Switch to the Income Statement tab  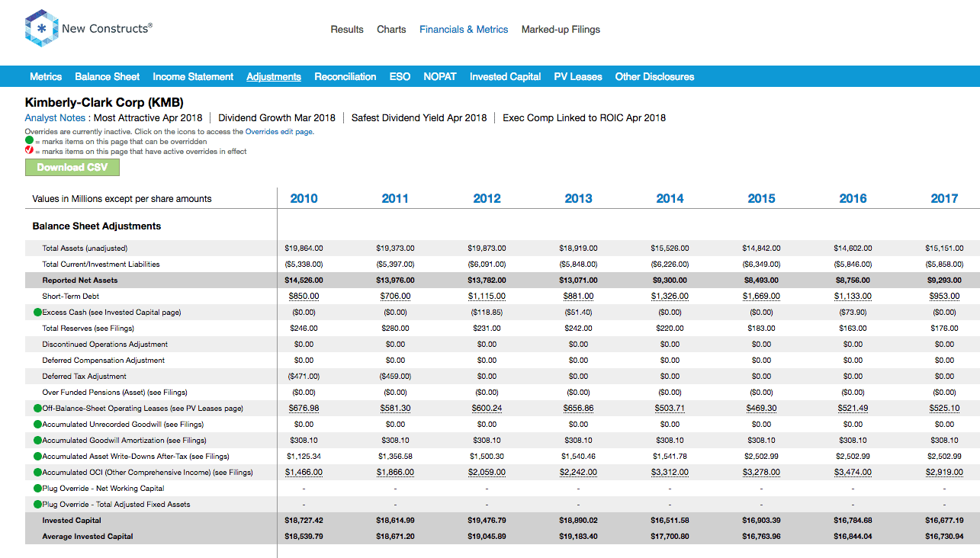pos(193,77)
